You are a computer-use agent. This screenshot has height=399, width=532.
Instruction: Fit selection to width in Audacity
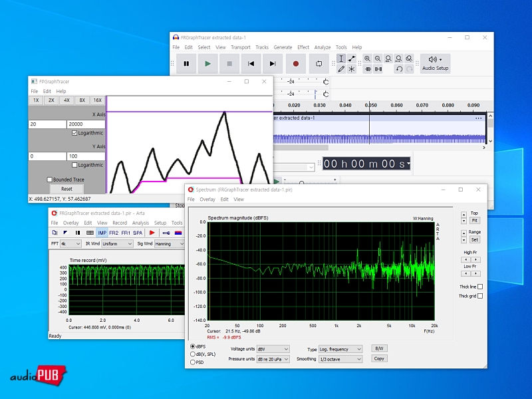pos(388,59)
